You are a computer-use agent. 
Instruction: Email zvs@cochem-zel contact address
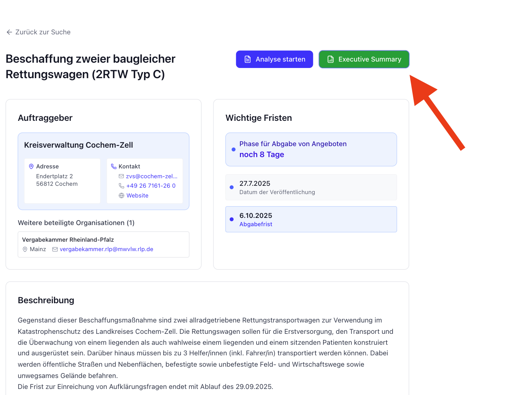[x=152, y=176]
